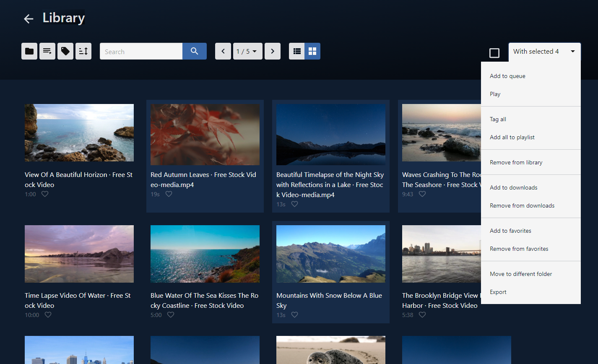Click title View Of A Beautiful Horizon
Screen dimensions: 598x364
[x=78, y=179]
